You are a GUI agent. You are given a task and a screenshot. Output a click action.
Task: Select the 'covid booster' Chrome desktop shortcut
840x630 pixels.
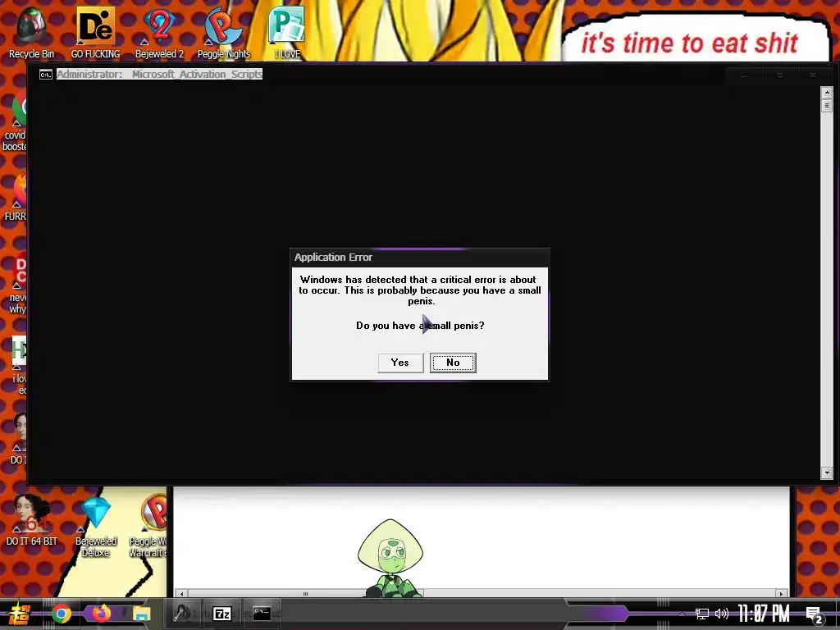tap(15, 121)
